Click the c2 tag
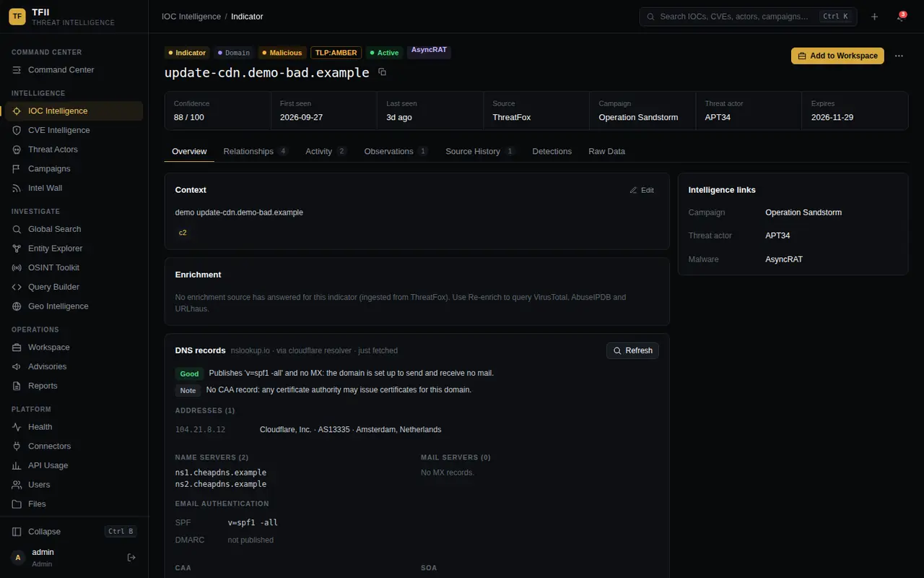The image size is (924, 578). point(183,233)
